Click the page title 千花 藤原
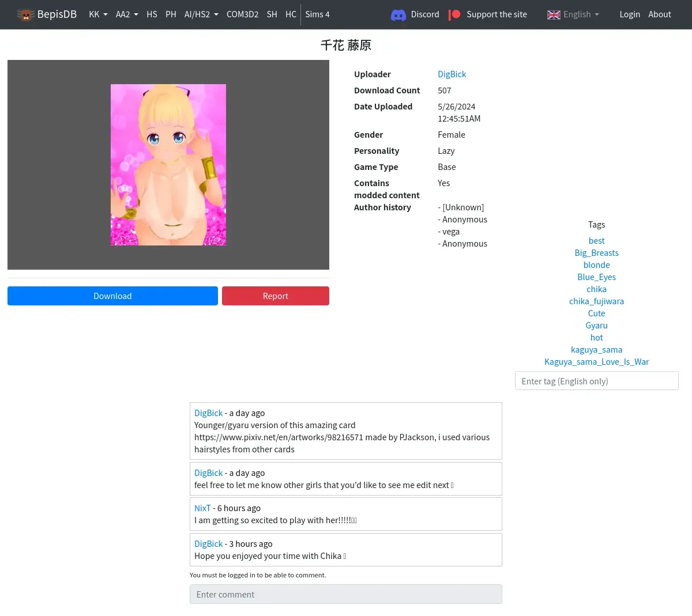This screenshot has width=692, height=616. 346,45
